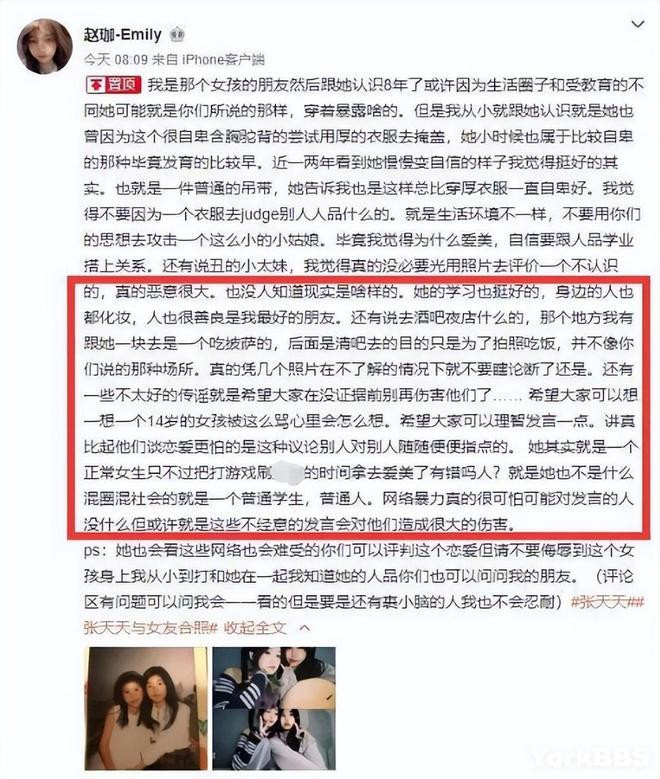Screen dimensions: 660x779
Task: Click 收起全文 to collapse the post
Action: [x=255, y=628]
